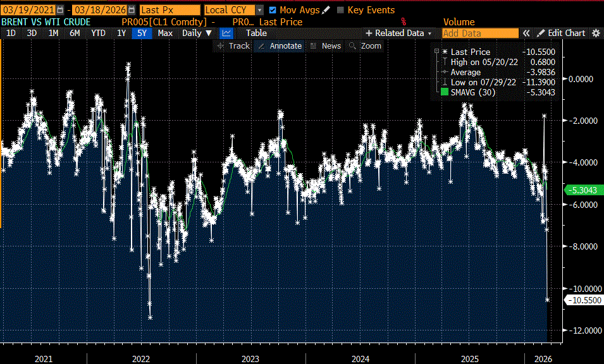Select the line chart type icon
Screen dimensions: 604x364
coord(226,32)
